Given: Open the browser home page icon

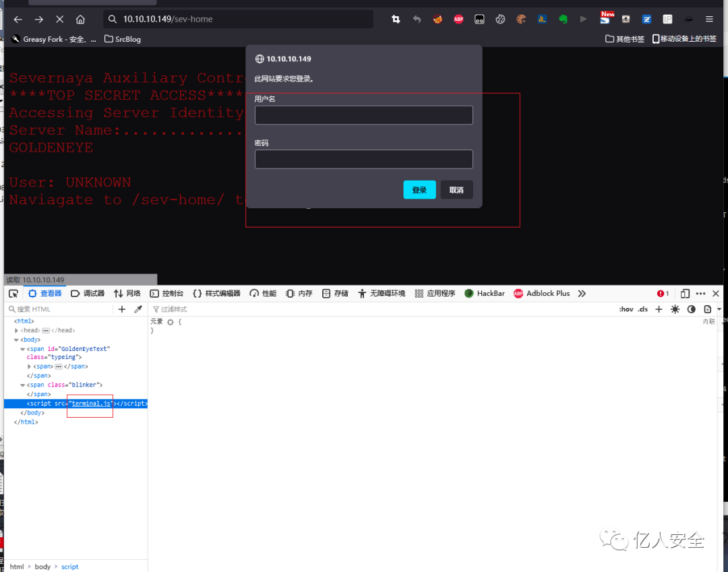Looking at the screenshot, I should tap(80, 20).
